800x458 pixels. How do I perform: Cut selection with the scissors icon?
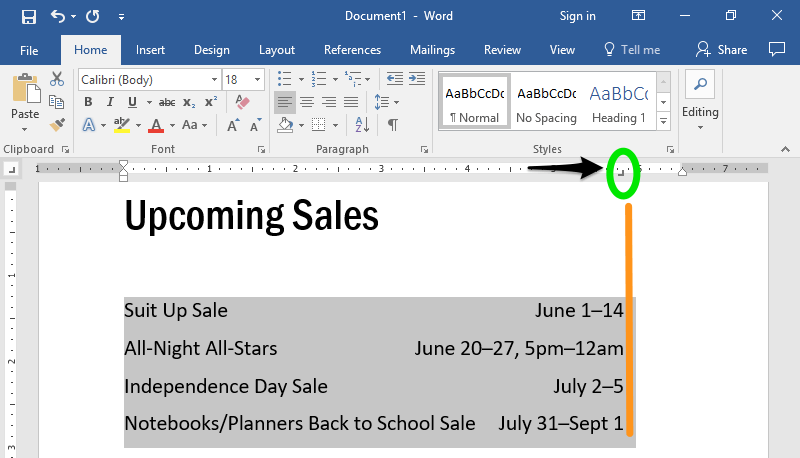click(x=57, y=79)
